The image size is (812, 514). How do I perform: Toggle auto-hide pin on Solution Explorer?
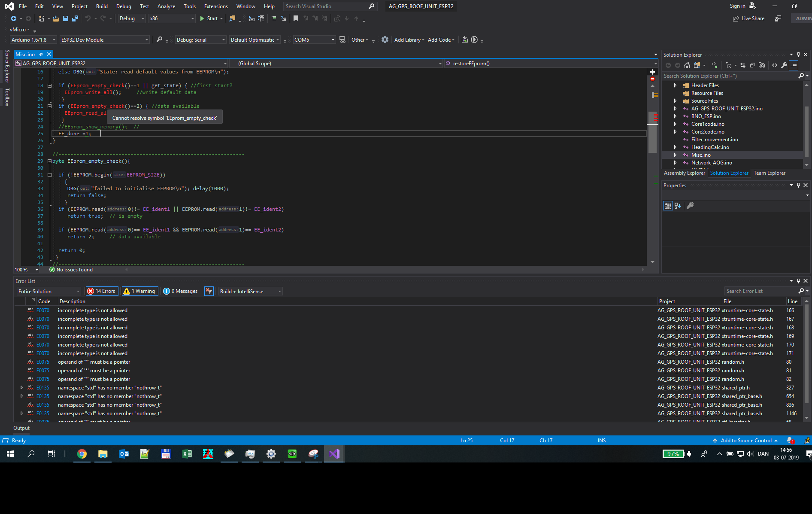pos(798,55)
